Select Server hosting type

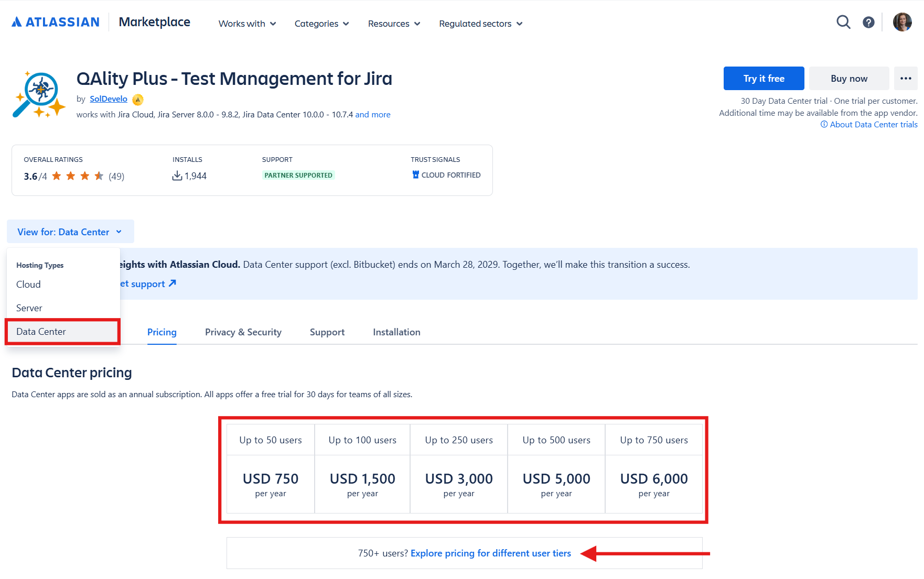coord(63,308)
